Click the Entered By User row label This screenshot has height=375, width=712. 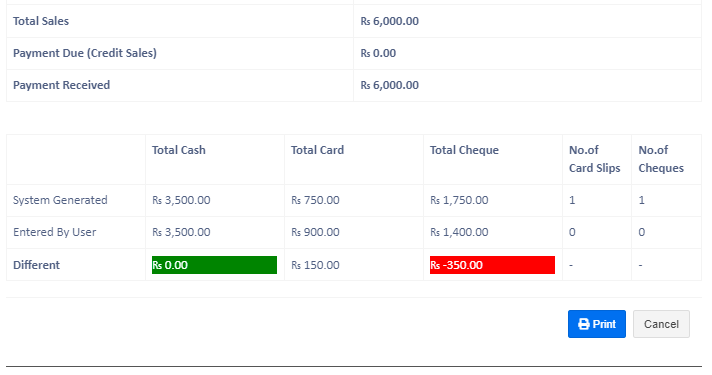pos(54,232)
